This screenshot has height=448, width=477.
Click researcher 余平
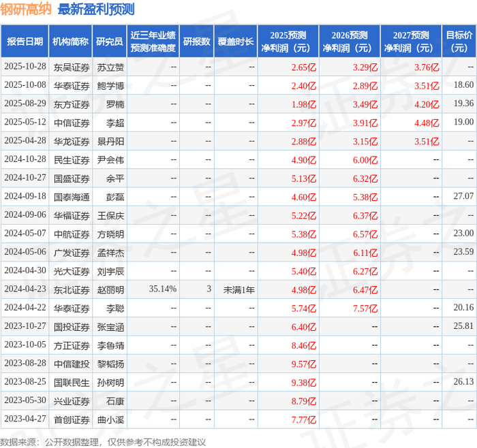(x=115, y=178)
